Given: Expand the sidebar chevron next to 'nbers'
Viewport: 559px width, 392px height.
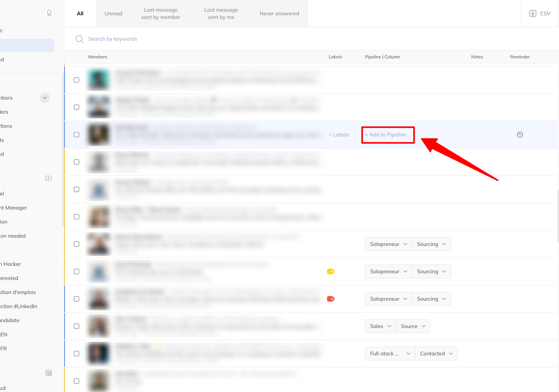Looking at the screenshot, I should click(x=45, y=98).
